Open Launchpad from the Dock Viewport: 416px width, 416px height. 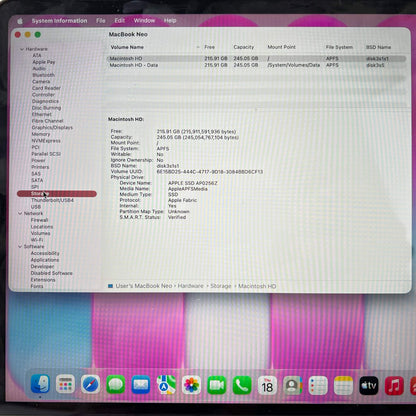pos(65,384)
